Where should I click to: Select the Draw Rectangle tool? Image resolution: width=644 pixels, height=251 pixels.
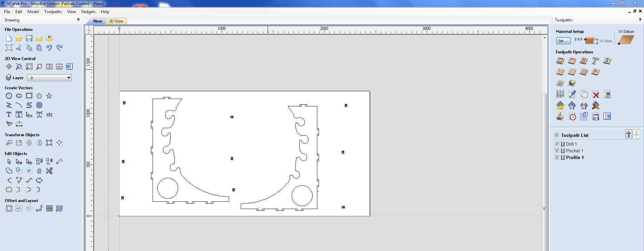click(29, 96)
